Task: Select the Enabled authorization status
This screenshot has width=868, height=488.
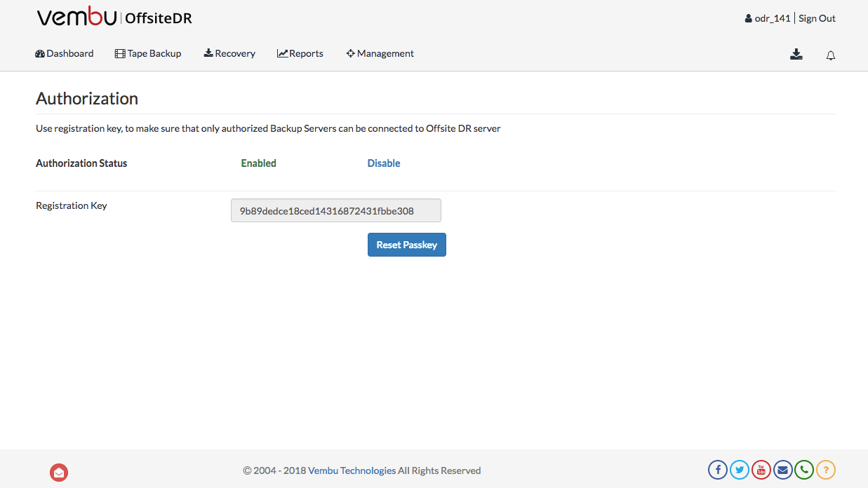Action: click(258, 163)
